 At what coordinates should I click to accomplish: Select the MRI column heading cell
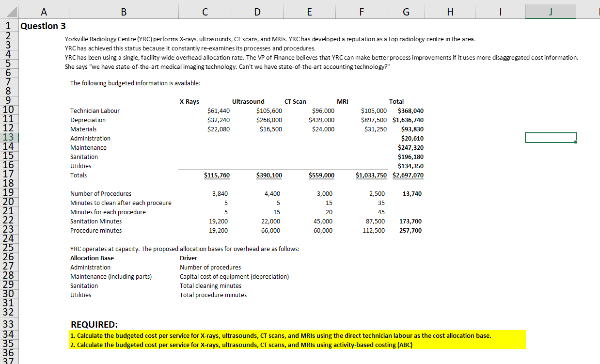click(x=343, y=101)
